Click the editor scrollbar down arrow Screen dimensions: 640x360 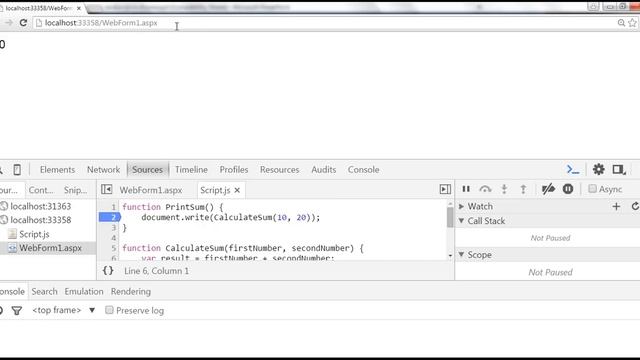pyautogui.click(x=450, y=256)
